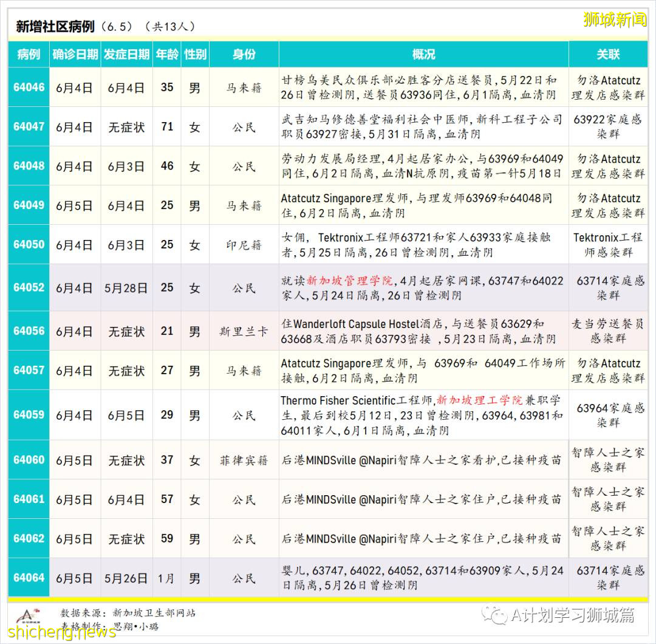
Task: Click the 关联 column header
Action: 607,54
